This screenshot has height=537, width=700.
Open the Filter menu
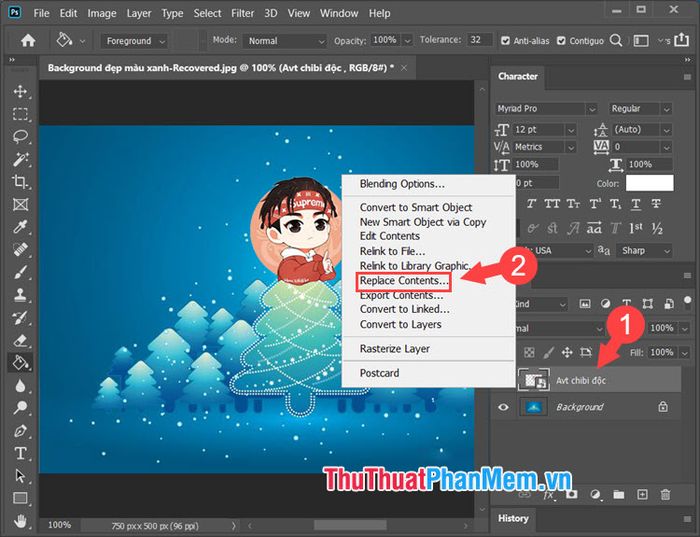click(242, 13)
